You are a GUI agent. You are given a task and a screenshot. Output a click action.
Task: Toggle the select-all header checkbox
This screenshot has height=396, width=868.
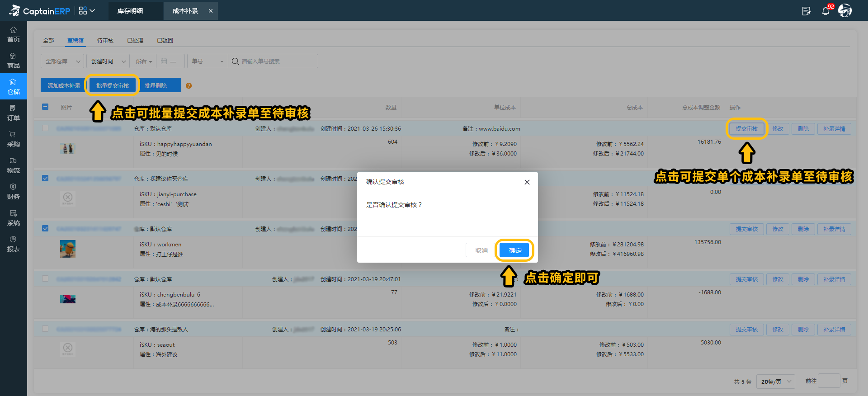[45, 107]
